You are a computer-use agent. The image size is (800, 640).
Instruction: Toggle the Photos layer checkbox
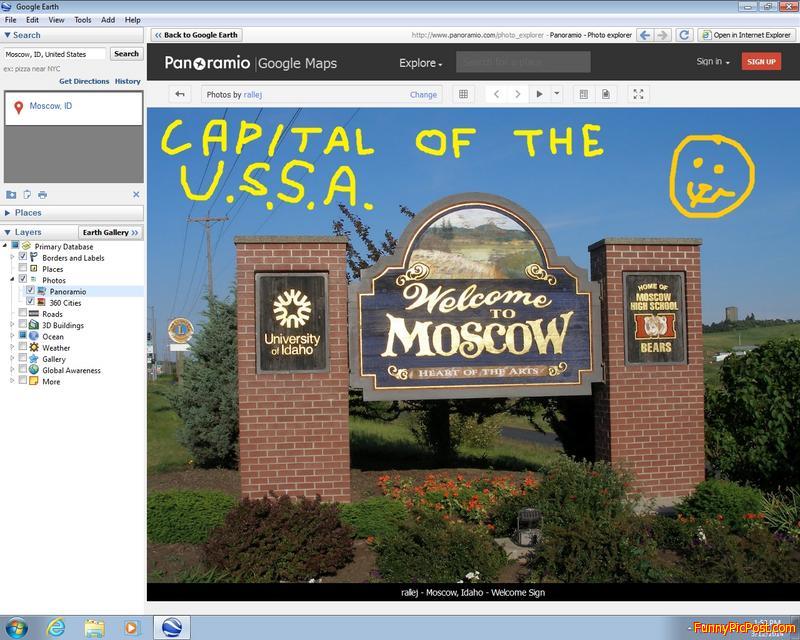22,279
